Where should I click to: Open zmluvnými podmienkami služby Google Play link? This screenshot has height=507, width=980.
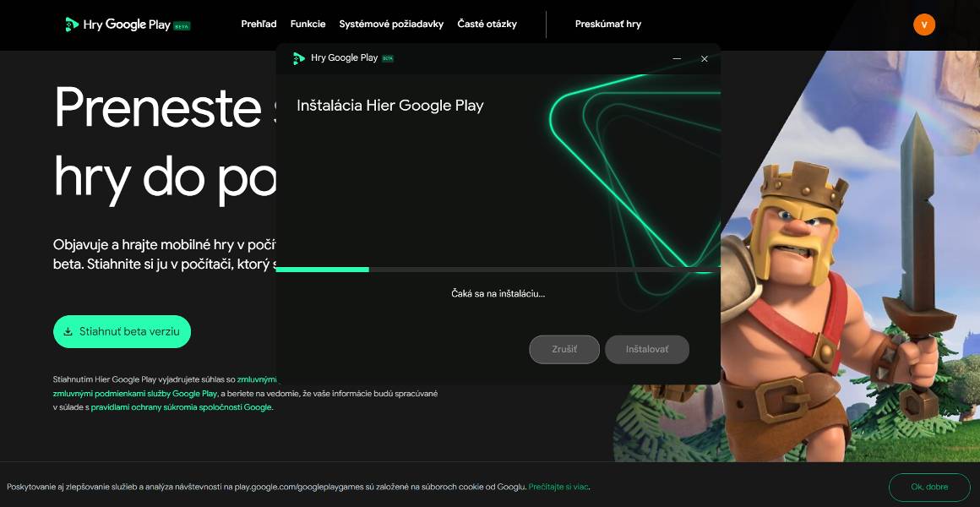click(x=135, y=393)
